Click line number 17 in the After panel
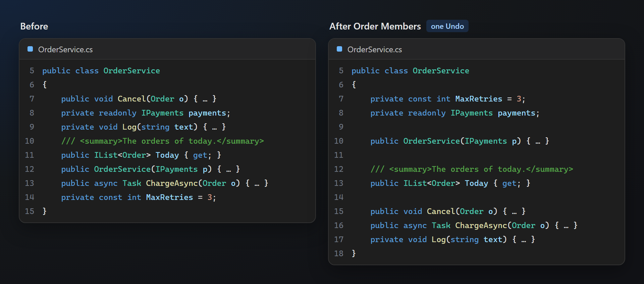This screenshot has width=644, height=284. click(339, 240)
